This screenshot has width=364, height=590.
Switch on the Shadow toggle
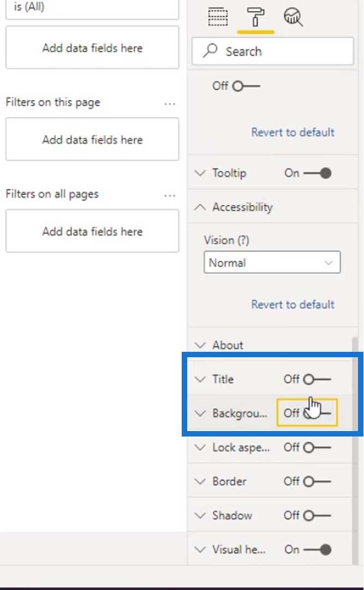pyautogui.click(x=317, y=515)
